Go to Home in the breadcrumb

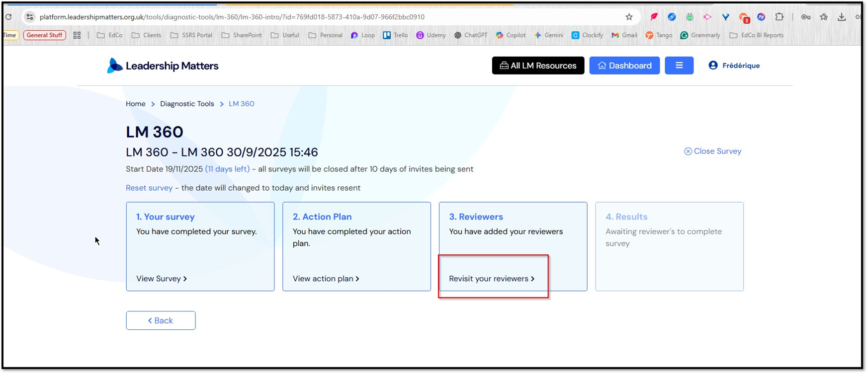136,104
